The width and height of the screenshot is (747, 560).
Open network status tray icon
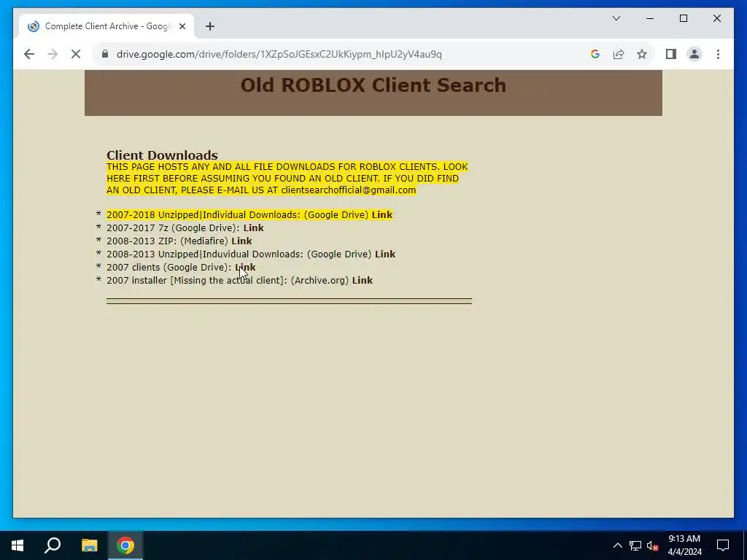[635, 545]
